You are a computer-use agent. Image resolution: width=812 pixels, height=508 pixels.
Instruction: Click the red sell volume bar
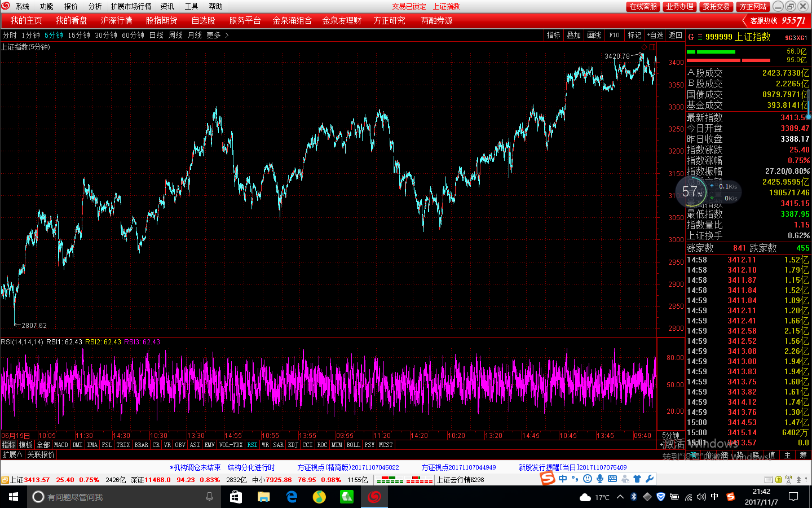(729, 60)
